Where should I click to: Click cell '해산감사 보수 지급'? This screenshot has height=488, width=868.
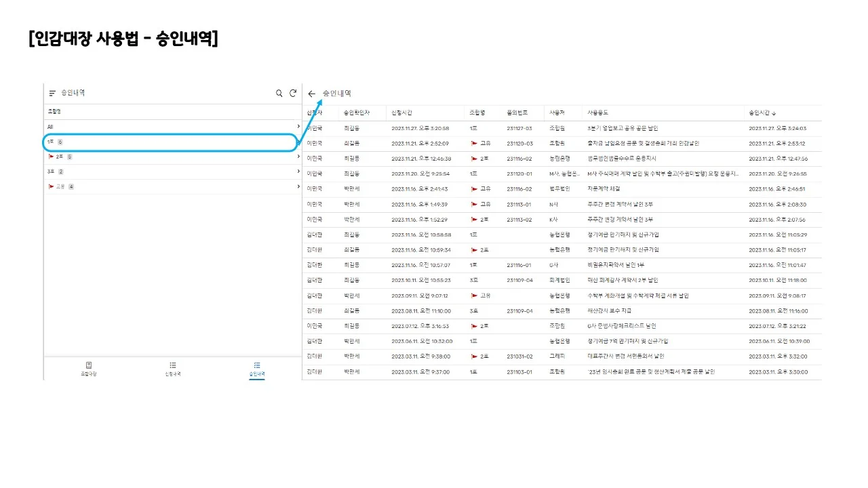tap(610, 310)
